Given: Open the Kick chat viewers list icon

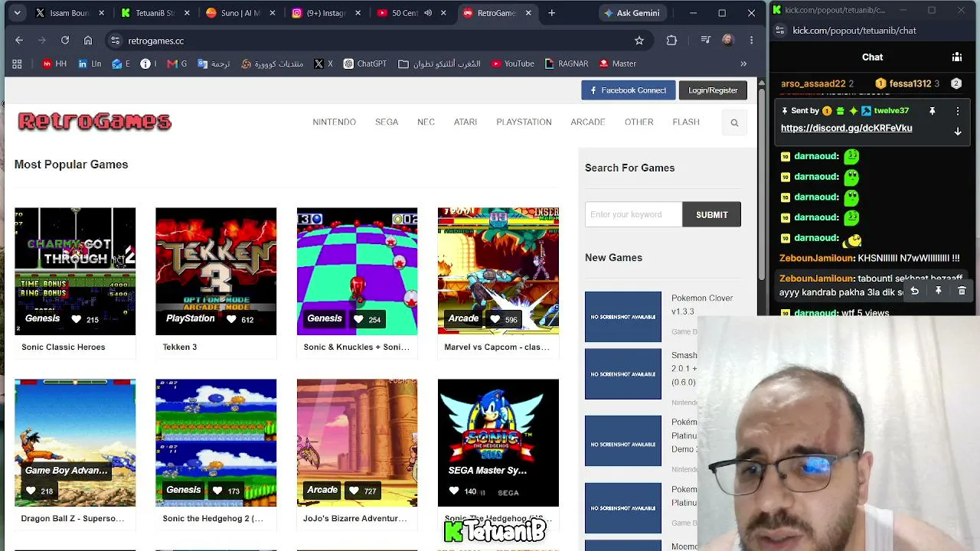Looking at the screenshot, I should 957,57.
